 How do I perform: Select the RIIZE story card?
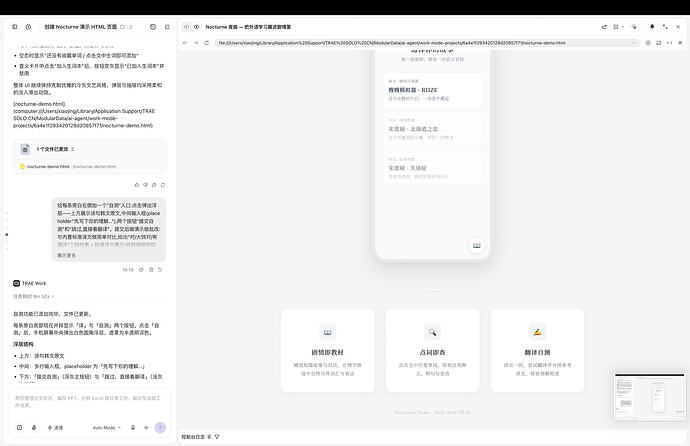click(x=432, y=90)
